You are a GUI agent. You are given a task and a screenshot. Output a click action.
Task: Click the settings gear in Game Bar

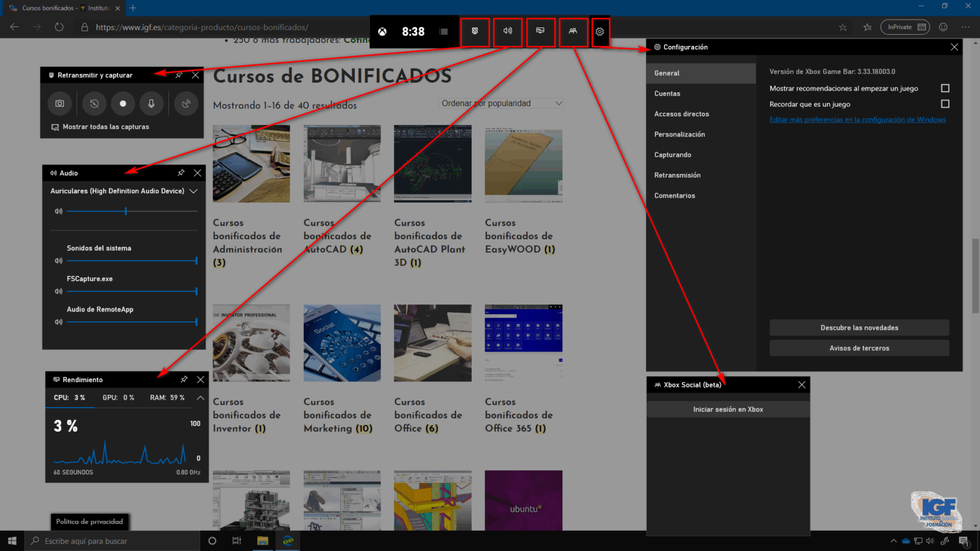click(x=600, y=32)
